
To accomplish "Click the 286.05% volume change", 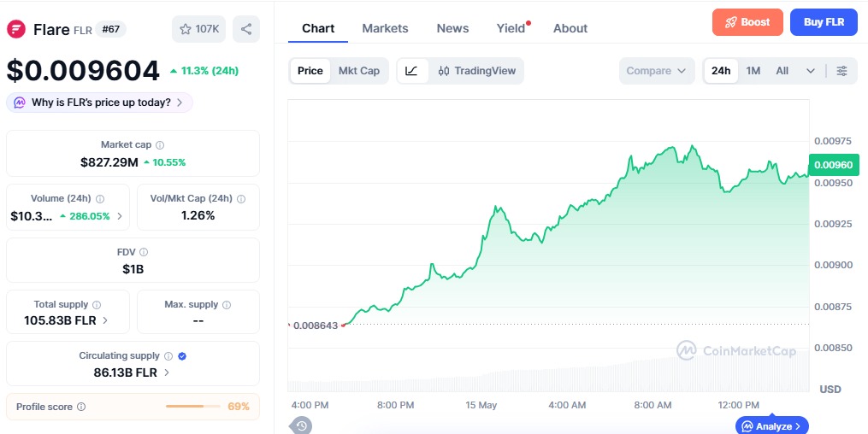I will (x=85, y=216).
